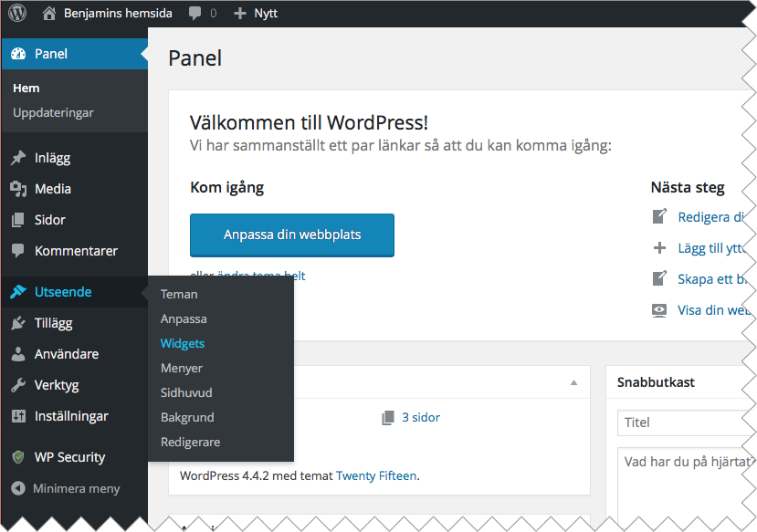Open the comments bubble icon in admin bar
The width and height of the screenshot is (757, 532).
tap(195, 14)
